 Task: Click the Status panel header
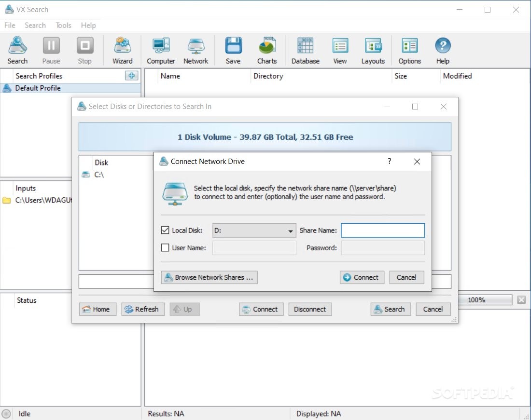[27, 300]
